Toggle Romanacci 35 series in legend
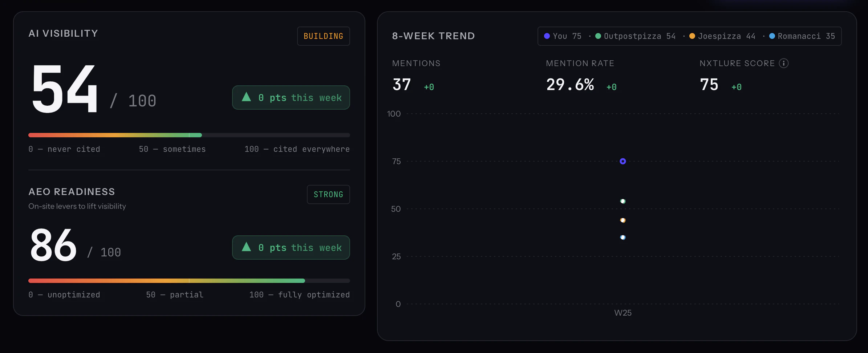868x353 pixels. tap(802, 36)
